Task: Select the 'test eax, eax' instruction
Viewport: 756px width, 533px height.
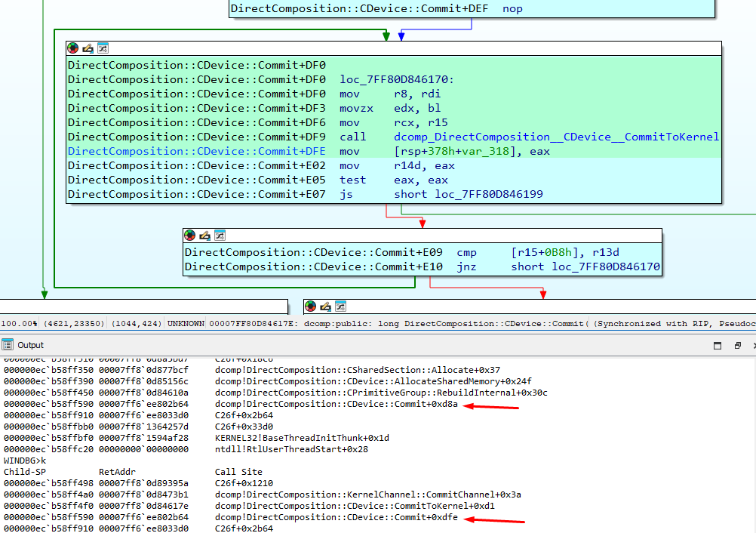Action: (393, 180)
